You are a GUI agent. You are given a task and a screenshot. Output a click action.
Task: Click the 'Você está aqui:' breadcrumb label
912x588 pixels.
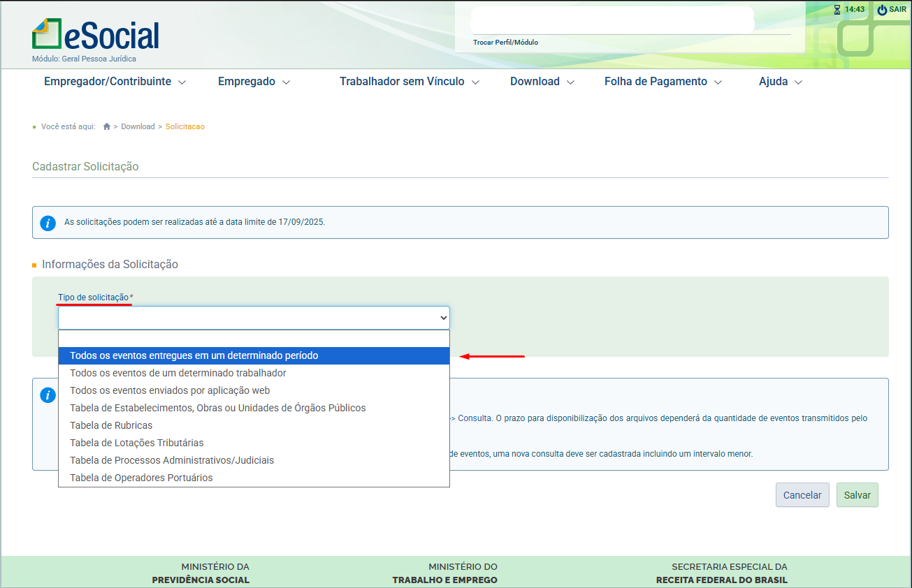click(68, 126)
